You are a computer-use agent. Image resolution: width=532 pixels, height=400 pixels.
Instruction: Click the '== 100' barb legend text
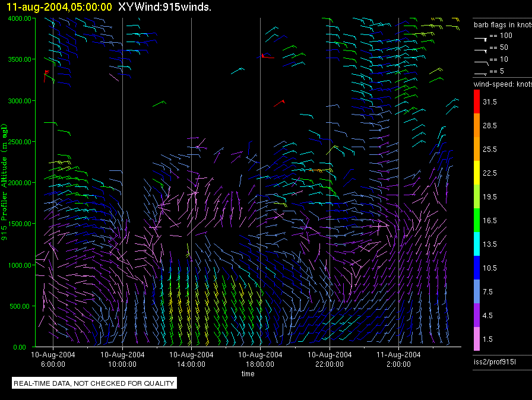tap(501, 36)
